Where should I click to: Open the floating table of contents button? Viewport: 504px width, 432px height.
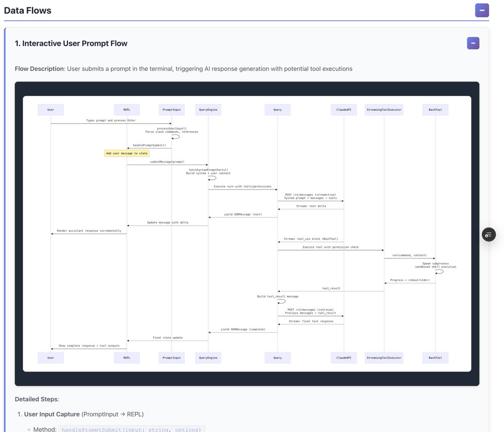(488, 234)
